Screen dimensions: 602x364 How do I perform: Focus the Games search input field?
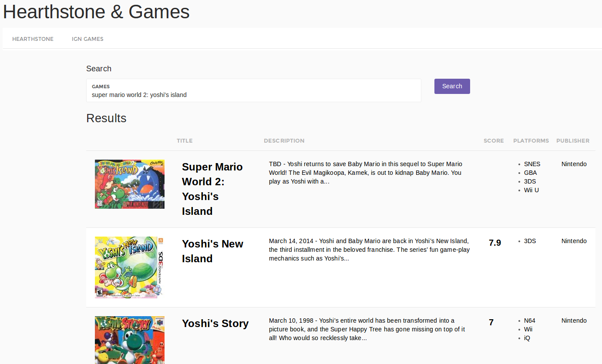coord(254,90)
